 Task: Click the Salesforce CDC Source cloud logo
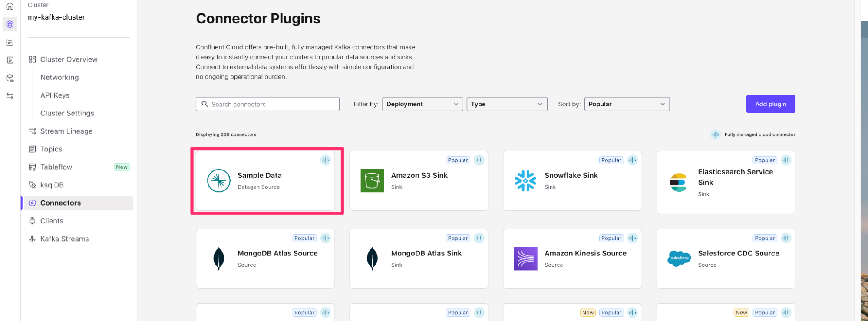pos(679,259)
